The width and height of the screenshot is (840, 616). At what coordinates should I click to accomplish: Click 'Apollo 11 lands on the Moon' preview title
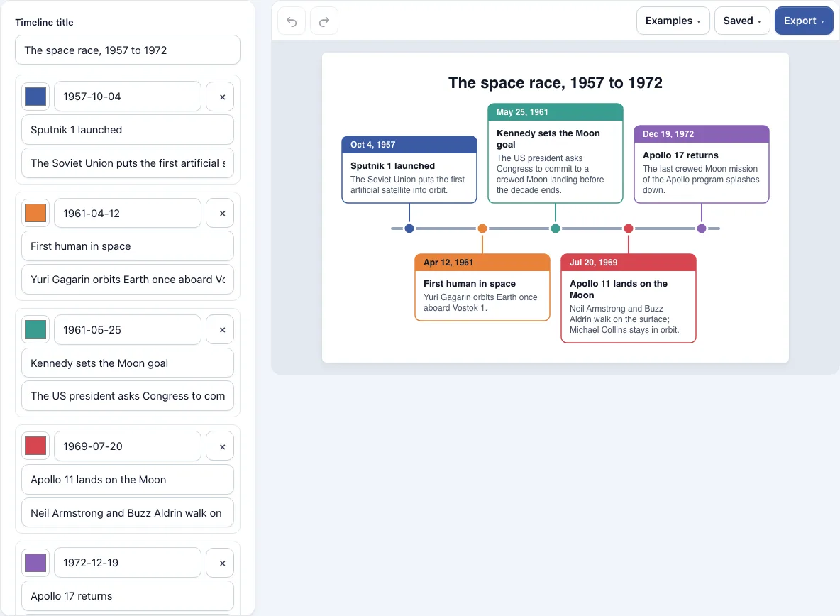pos(619,290)
